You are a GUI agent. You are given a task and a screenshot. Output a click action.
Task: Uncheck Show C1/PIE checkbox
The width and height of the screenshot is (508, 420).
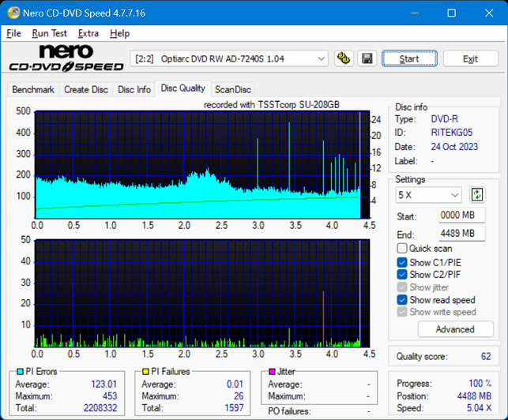[401, 262]
